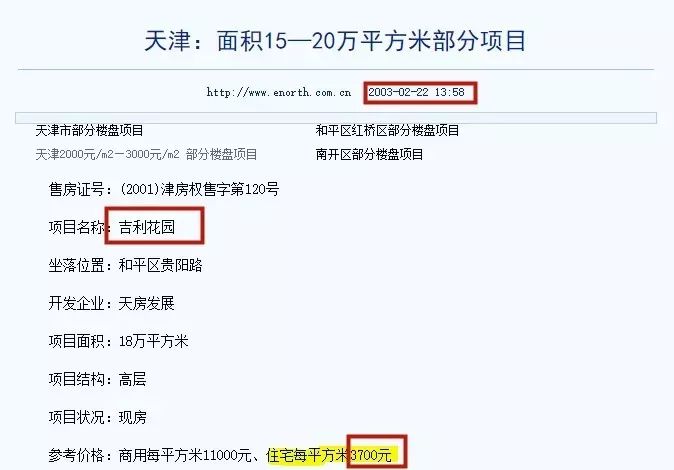Click the highlighted text 住宅每平方米
Viewport: 674px width, 470px height.
click(x=307, y=455)
